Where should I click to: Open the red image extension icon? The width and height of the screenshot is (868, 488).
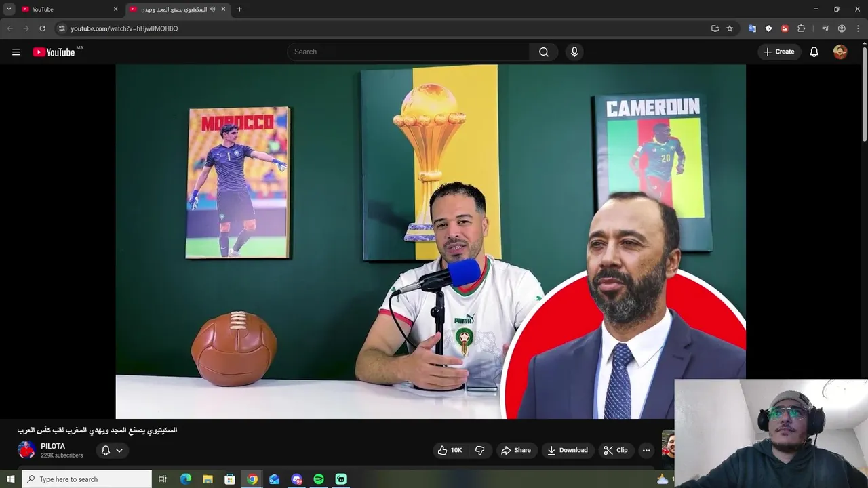tap(785, 28)
